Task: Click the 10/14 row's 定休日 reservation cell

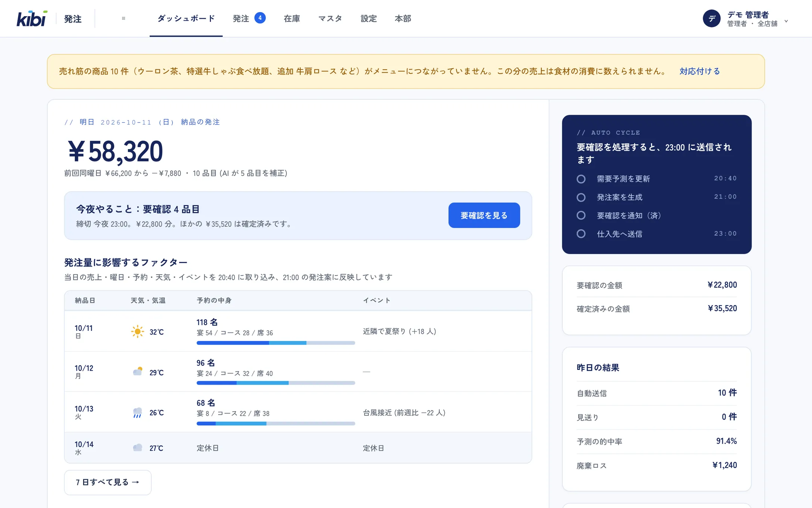Action: (208, 448)
